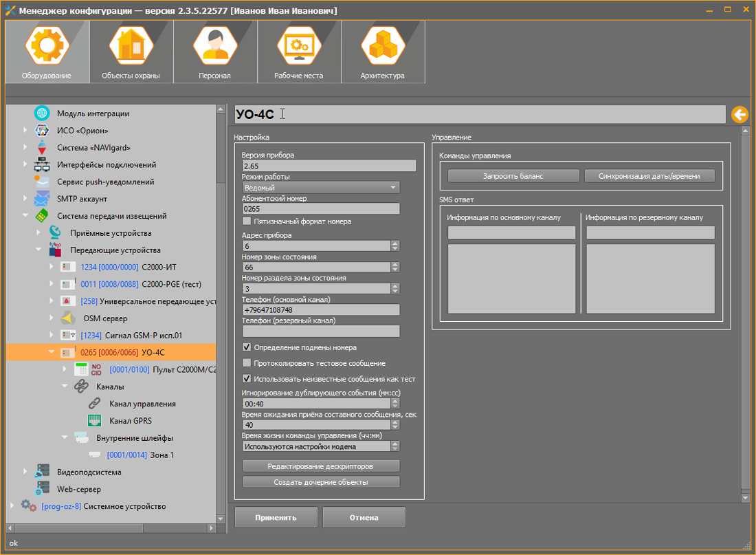Open the Архитектура cubes icon
The width and height of the screenshot is (756, 555).
[382, 46]
